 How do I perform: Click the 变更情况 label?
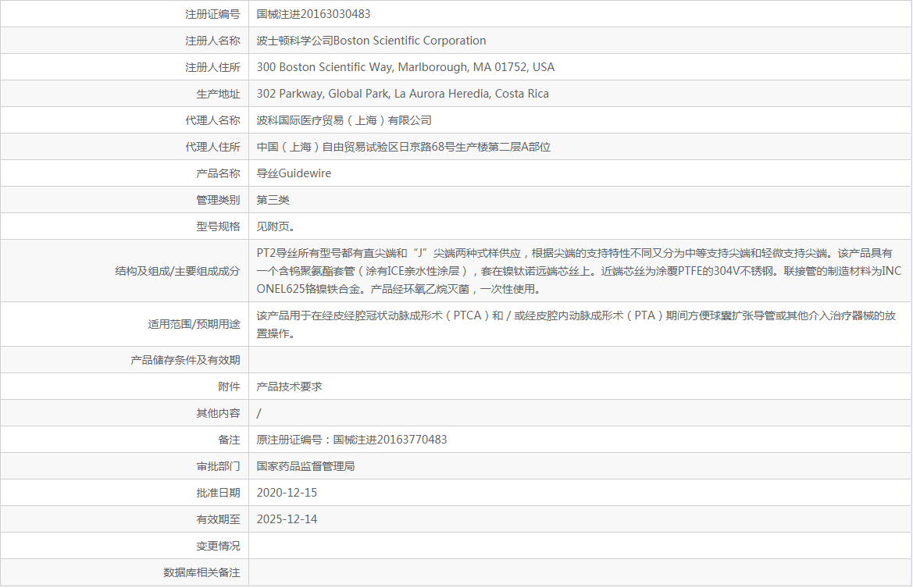click(x=219, y=546)
